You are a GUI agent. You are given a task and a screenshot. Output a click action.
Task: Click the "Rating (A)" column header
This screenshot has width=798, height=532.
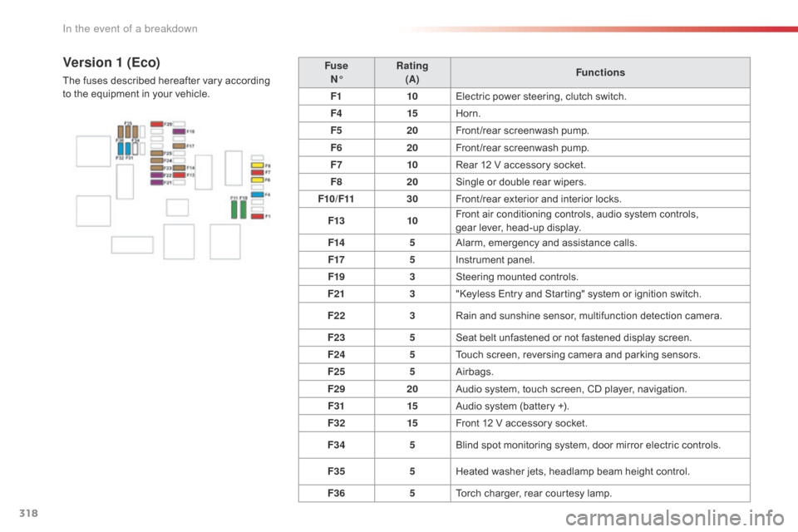coord(411,72)
